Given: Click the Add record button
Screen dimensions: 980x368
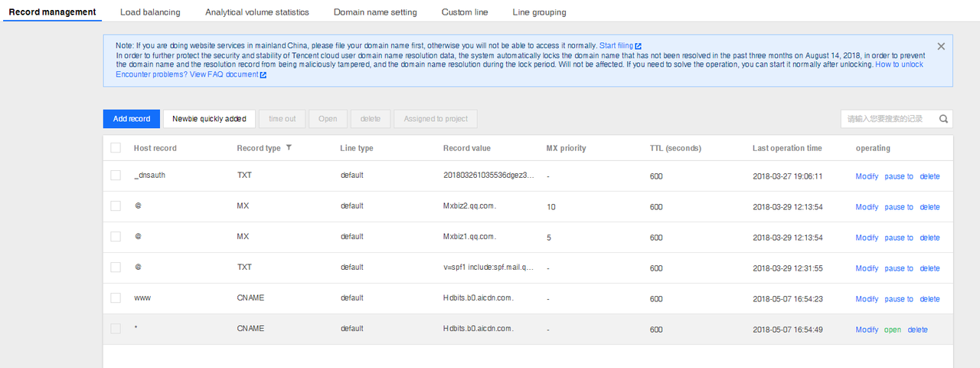Looking at the screenshot, I should (x=132, y=119).
